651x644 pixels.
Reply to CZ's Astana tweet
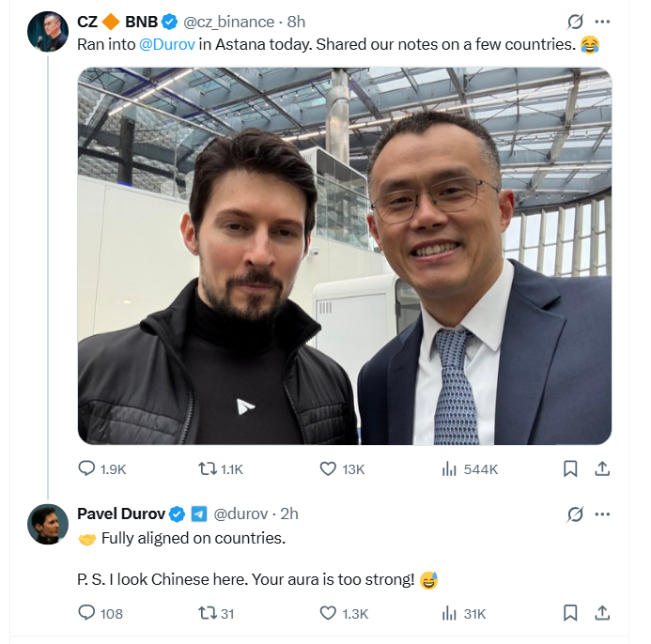[x=87, y=468]
